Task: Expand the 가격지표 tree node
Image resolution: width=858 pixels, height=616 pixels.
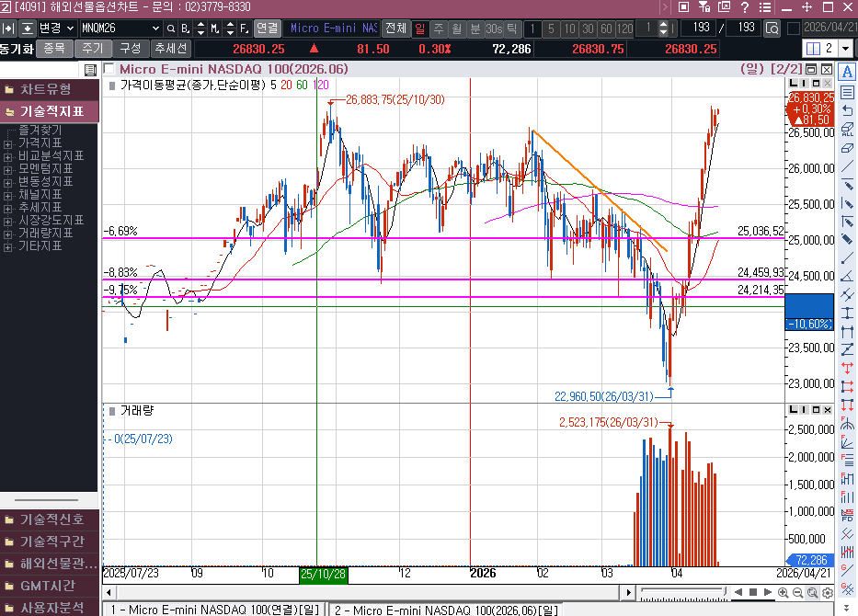Action: pyautogui.click(x=8, y=143)
